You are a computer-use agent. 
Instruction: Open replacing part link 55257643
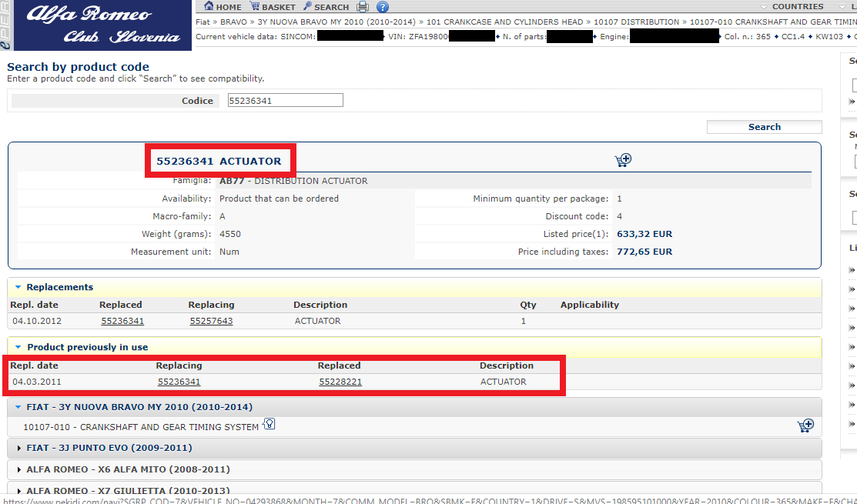pos(211,321)
